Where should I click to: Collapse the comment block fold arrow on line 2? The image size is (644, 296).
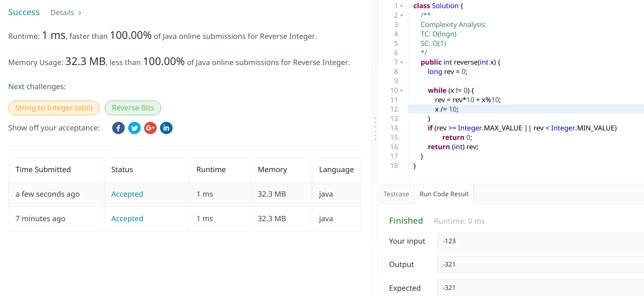click(401, 16)
